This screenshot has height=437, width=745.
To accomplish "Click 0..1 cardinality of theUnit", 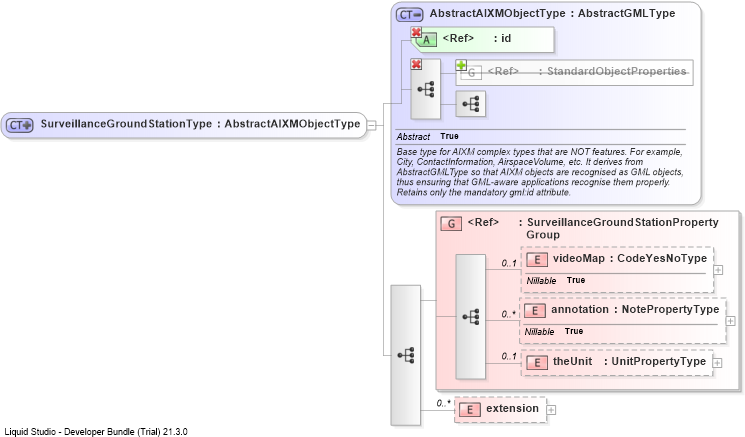I will pyautogui.click(x=508, y=356).
